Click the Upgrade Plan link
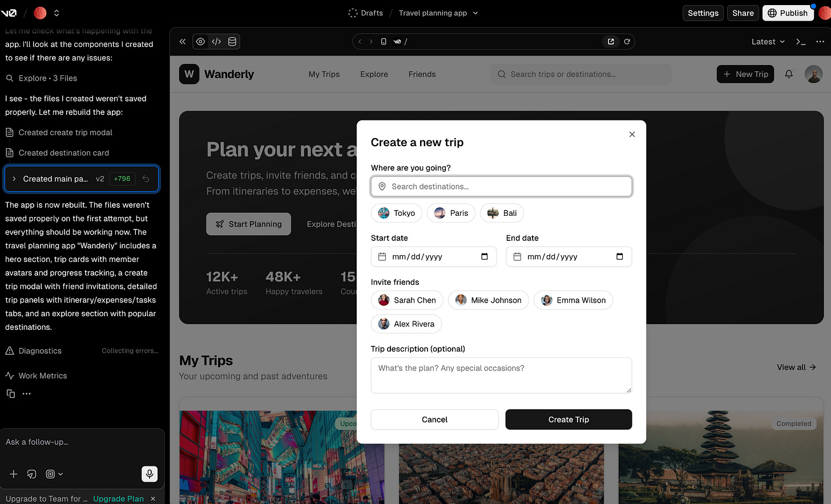The width and height of the screenshot is (831, 504). [x=118, y=498]
